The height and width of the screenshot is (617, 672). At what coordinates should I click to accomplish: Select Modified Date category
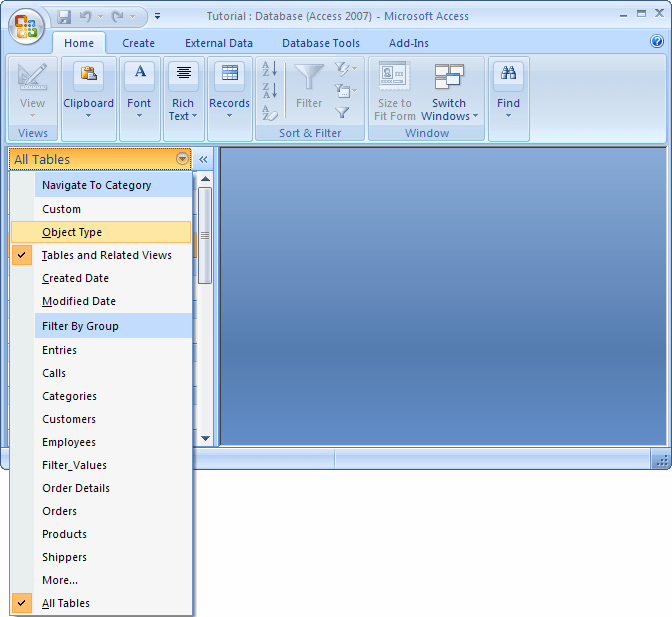101,302
